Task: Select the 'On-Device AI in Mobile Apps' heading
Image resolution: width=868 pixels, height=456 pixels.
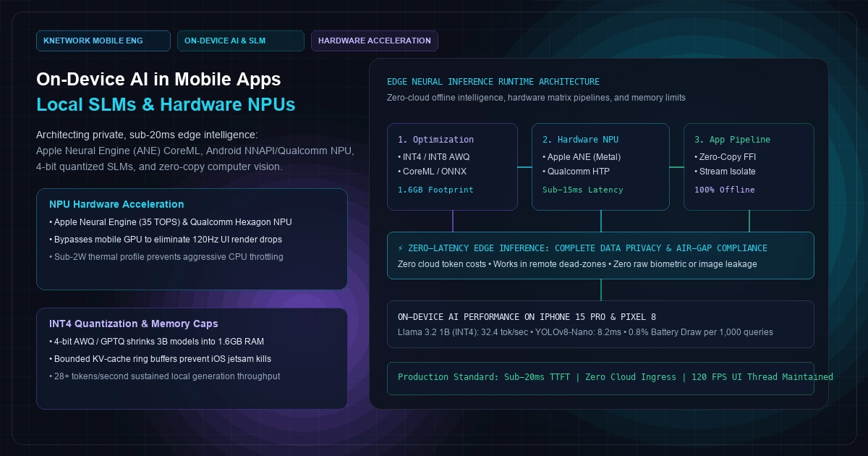Action: [x=158, y=79]
